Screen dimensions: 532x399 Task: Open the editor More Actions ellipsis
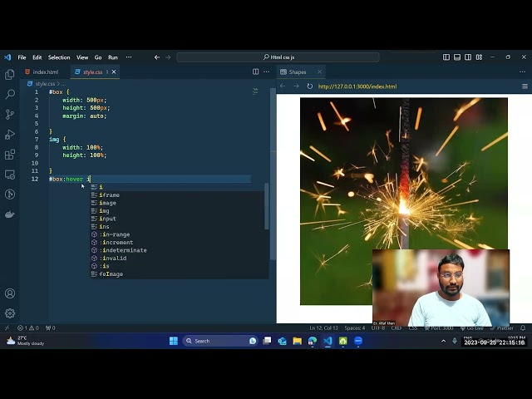pyautogui.click(x=266, y=72)
